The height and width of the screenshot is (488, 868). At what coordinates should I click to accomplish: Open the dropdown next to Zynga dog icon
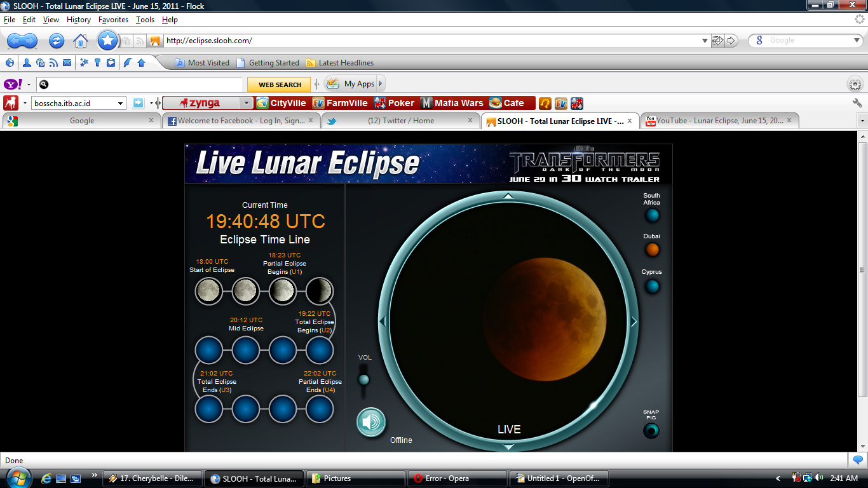25,103
